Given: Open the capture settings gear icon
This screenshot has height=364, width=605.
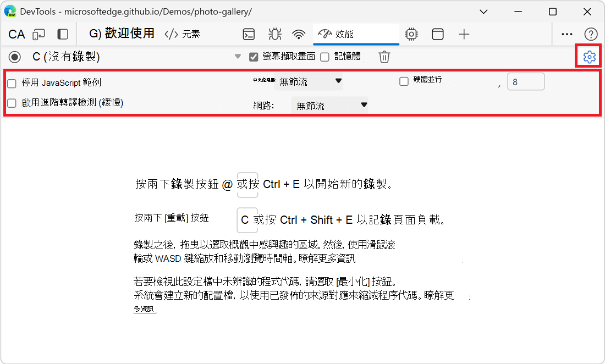Looking at the screenshot, I should click(x=588, y=56).
